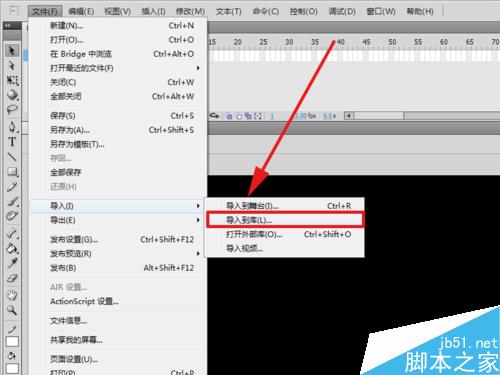Screen dimensions: 500x375
Task: Open the 视图(V) menu
Action: [x=117, y=12]
